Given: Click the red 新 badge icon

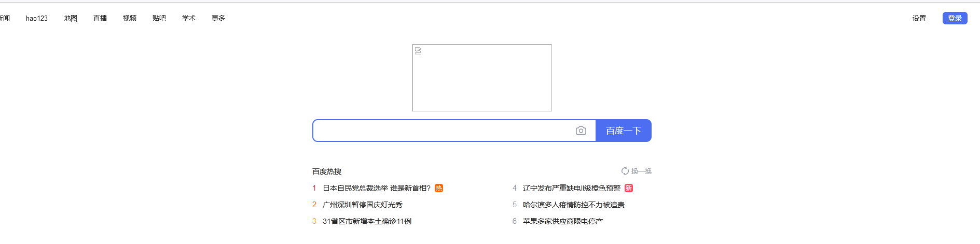Looking at the screenshot, I should 629,188.
